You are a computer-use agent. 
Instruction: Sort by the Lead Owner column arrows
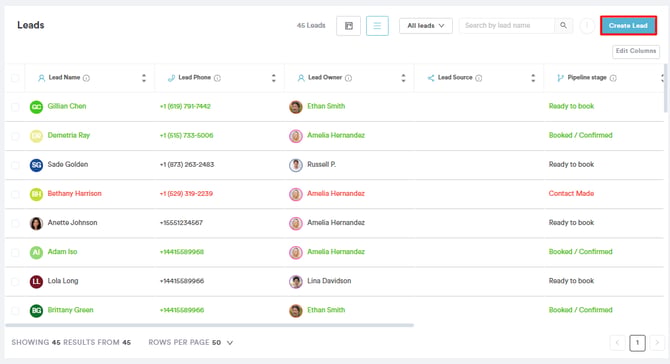point(403,78)
